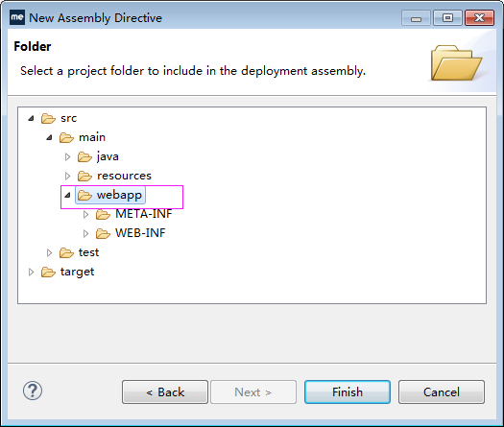The width and height of the screenshot is (504, 427).
Task: Click the resources folder icon
Action: (84, 176)
